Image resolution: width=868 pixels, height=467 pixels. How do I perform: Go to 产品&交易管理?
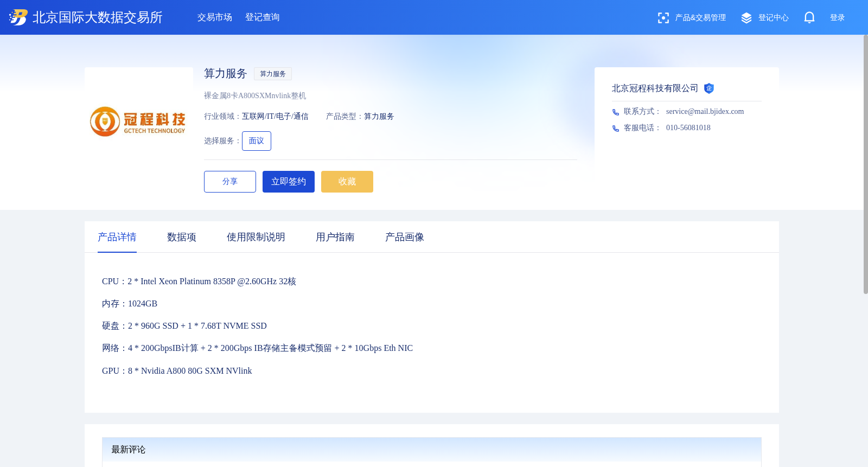(700, 18)
